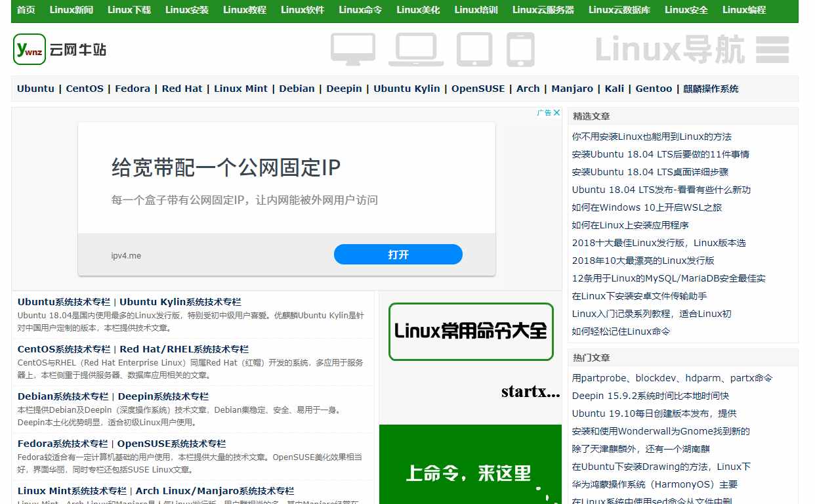Open article 用partprobe、blockdev、hdparm、partx命令
815x504 pixels.
673,378
